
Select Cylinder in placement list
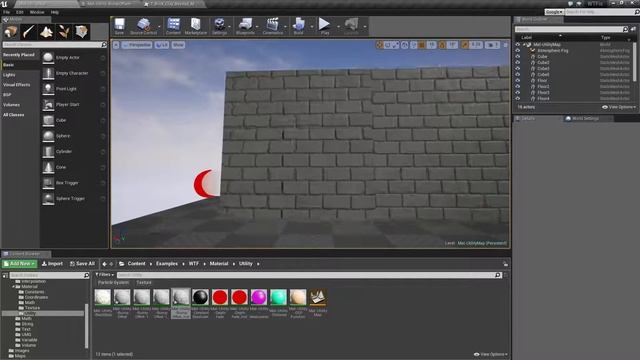74,151
